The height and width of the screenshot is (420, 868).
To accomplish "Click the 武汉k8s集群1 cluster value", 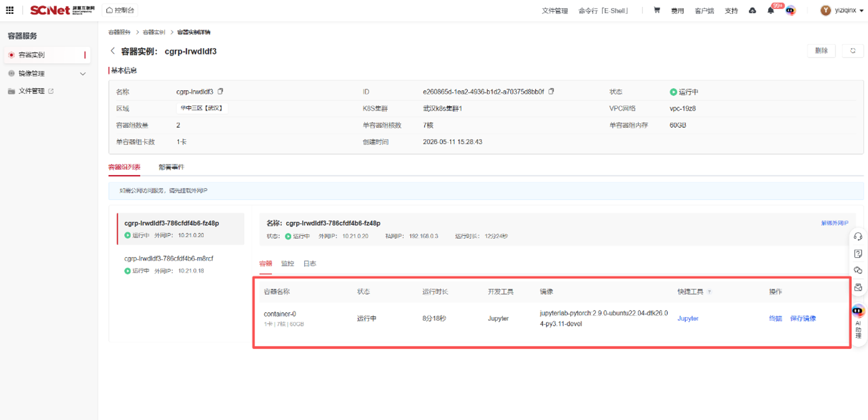I will click(x=443, y=108).
